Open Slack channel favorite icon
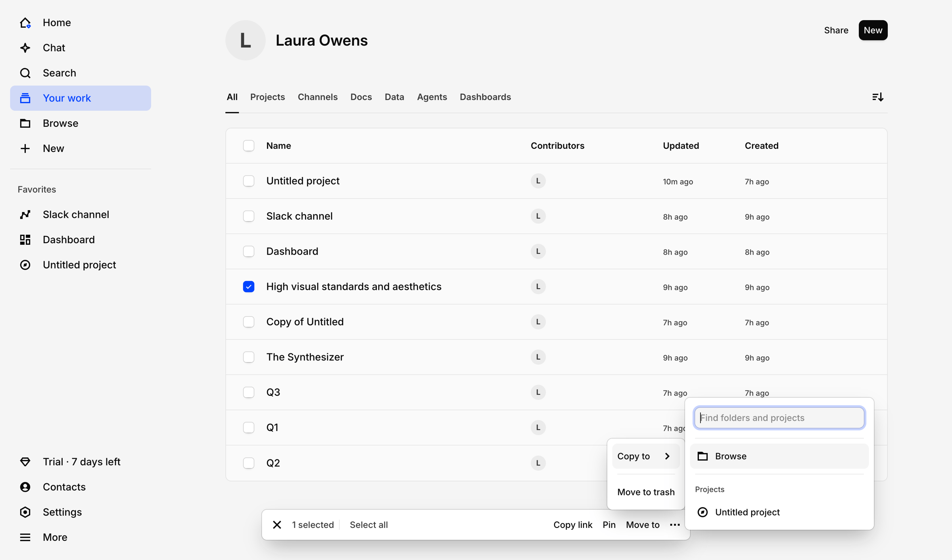 [x=25, y=215]
